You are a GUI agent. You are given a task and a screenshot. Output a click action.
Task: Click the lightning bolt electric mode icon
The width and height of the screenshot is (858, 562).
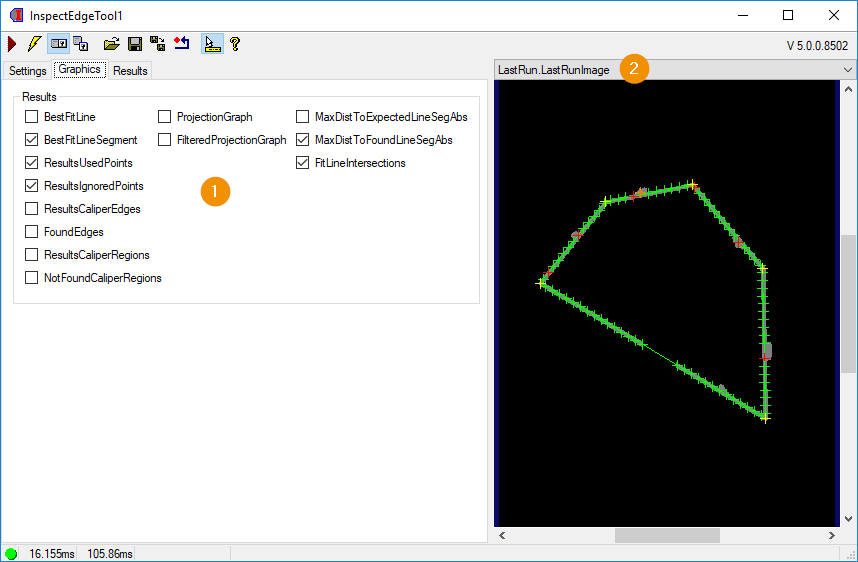tap(34, 44)
